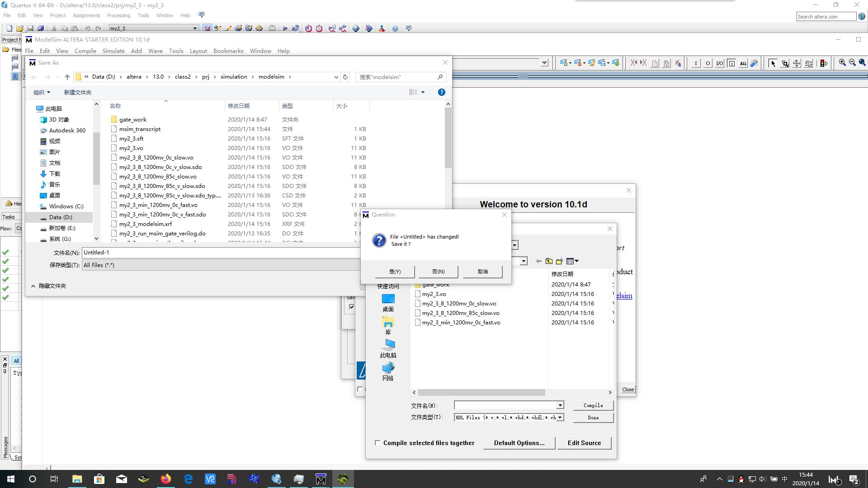
Task: Open ModelSim Compile menu
Action: pyautogui.click(x=85, y=51)
